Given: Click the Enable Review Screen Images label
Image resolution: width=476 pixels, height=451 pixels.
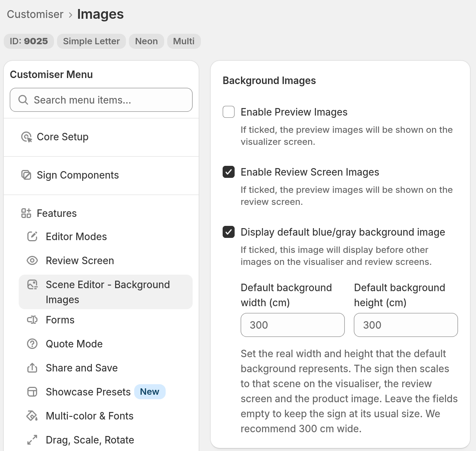Looking at the screenshot, I should tap(310, 172).
